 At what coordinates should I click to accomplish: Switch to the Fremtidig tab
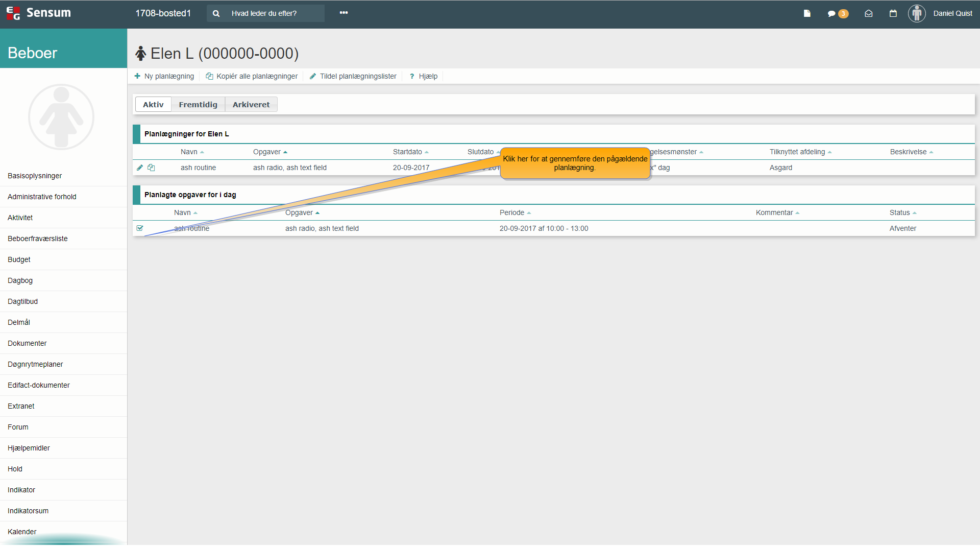198,104
